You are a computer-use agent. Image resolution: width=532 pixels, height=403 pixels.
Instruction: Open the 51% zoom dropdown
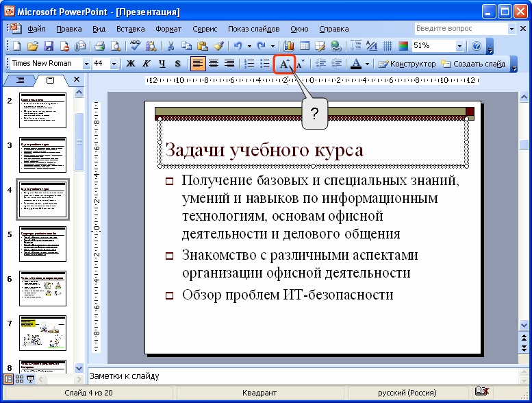coord(459,46)
